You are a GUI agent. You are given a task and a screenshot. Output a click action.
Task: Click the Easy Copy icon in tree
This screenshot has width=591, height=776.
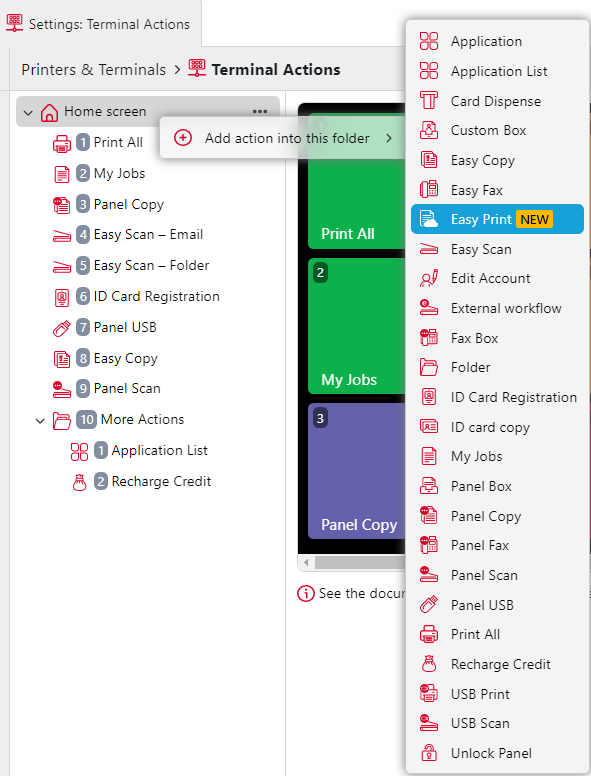pyautogui.click(x=62, y=359)
